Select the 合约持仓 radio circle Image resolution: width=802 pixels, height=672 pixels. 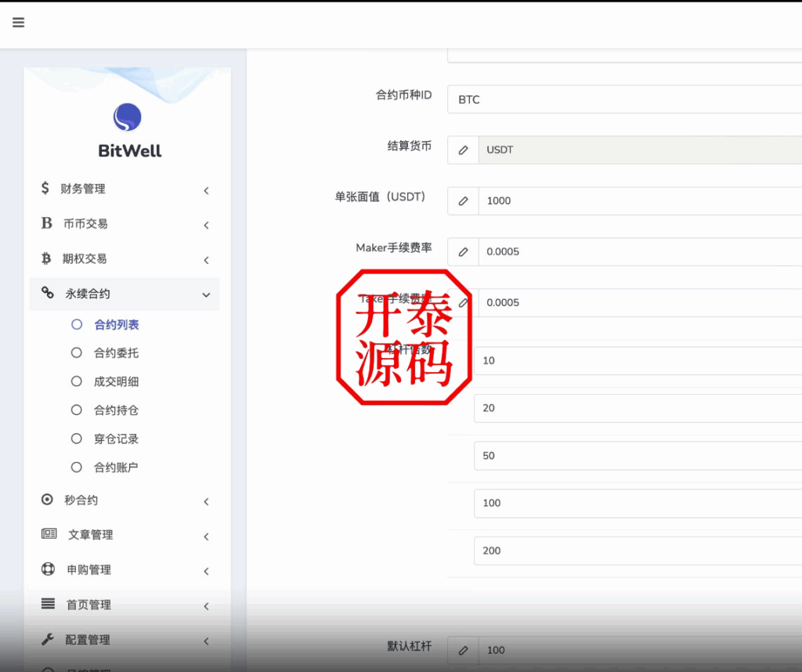(77, 410)
